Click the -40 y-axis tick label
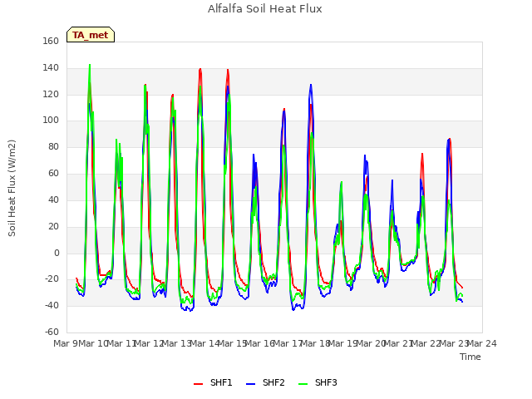 pos(52,305)
